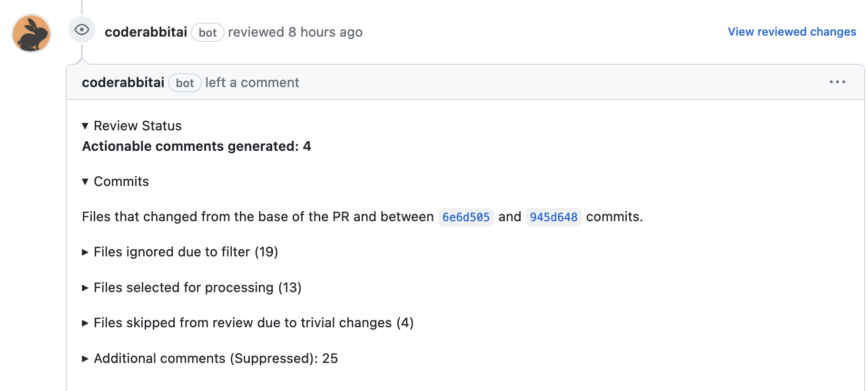Image resolution: width=868 pixels, height=391 pixels.
Task: Collapse the Review Status section
Action: [x=131, y=126]
